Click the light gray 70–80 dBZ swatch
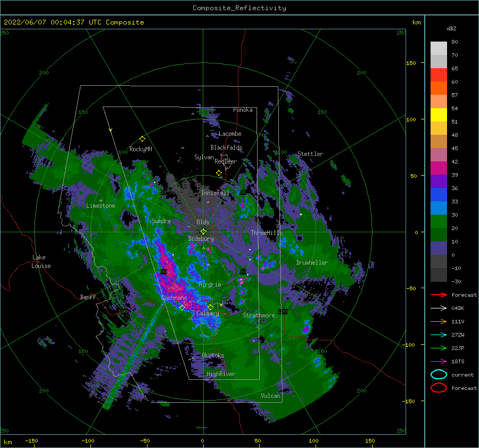 (439, 48)
